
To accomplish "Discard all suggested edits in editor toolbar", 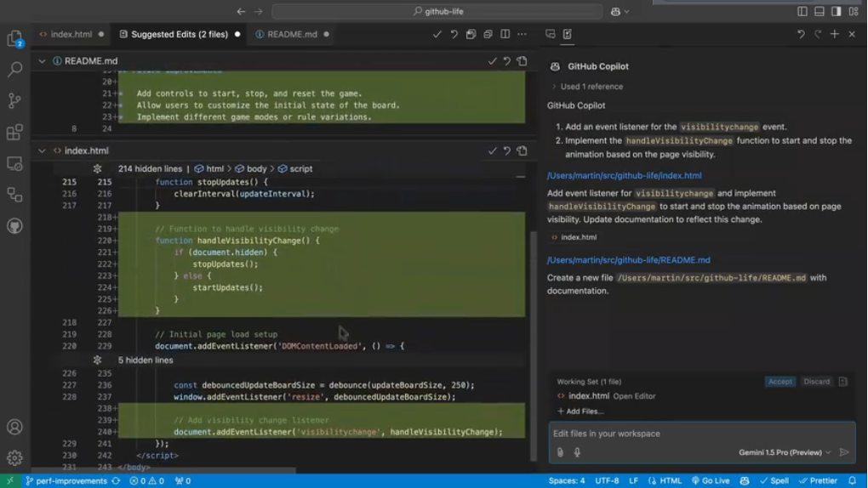I will pos(454,34).
